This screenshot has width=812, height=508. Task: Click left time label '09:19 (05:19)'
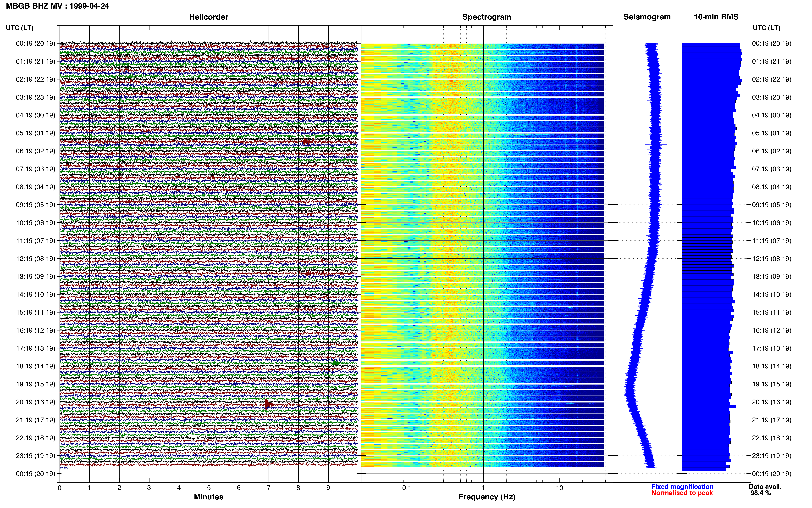pos(36,205)
